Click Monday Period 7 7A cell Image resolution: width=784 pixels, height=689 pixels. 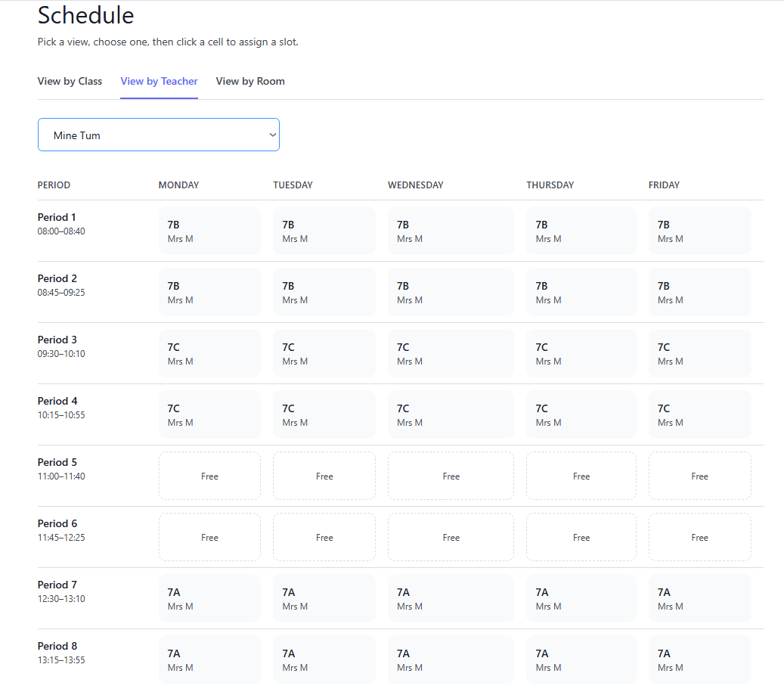209,598
